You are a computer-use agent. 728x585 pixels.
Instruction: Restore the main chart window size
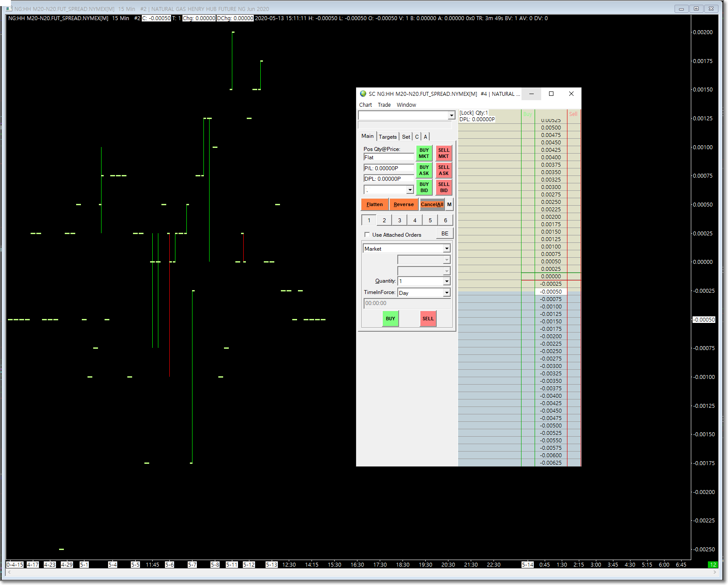pyautogui.click(x=696, y=9)
